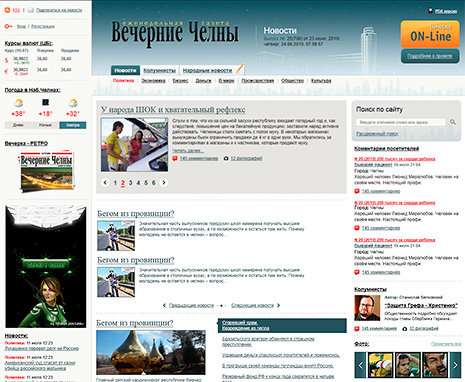Image resolution: width=465 pixels, height=382 pixels.
Task: Click camera icon under columnist article
Action: click(x=405, y=329)
